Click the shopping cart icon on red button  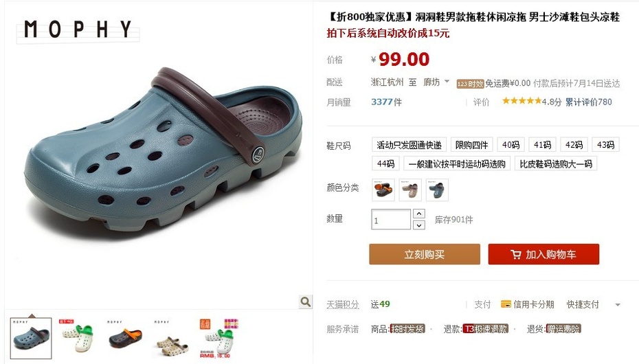[515, 255]
